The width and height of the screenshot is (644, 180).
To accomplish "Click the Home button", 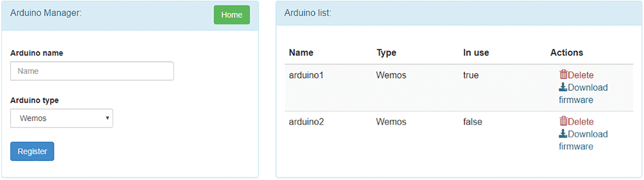I will coord(232,15).
